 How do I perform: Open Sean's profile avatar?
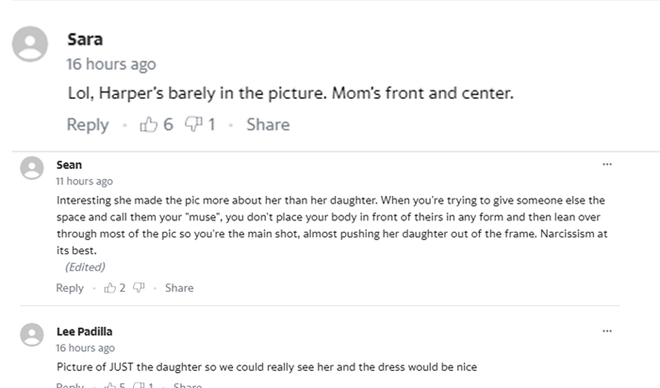pyautogui.click(x=32, y=168)
